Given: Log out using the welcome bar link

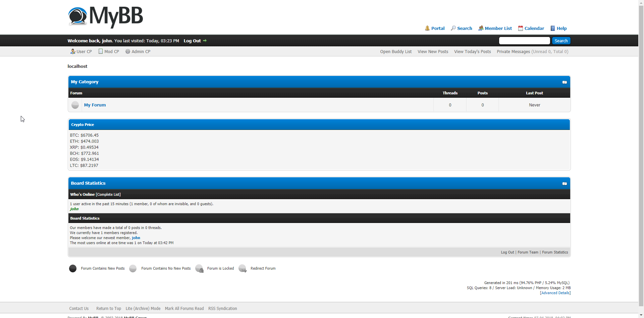Looking at the screenshot, I should tap(192, 41).
